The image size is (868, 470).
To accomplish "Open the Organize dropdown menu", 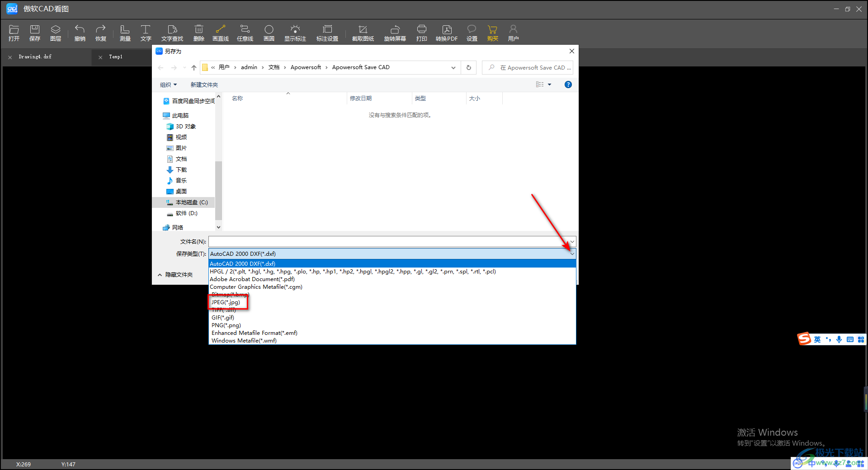I will point(168,85).
